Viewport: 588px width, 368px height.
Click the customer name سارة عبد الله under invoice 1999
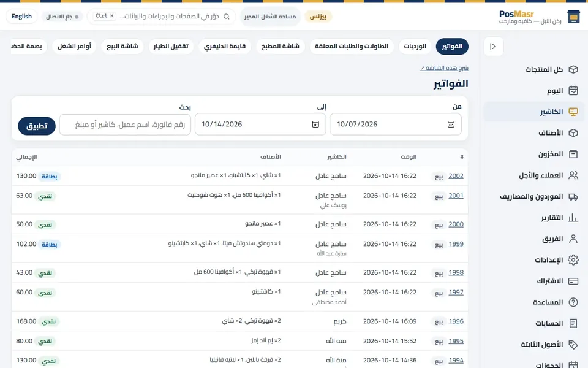(331, 253)
